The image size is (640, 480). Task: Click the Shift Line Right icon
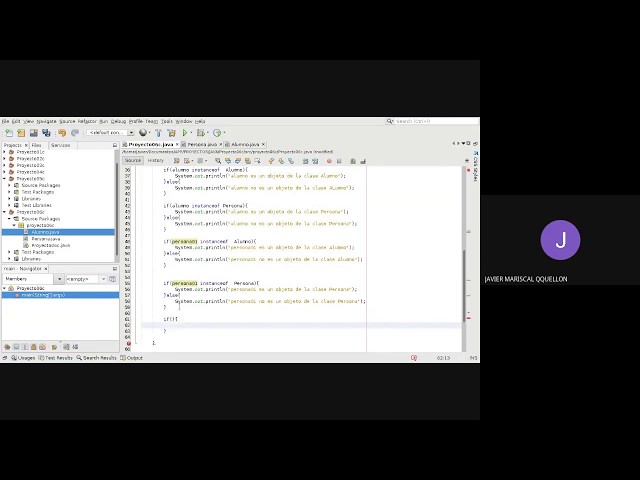[x=315, y=161]
